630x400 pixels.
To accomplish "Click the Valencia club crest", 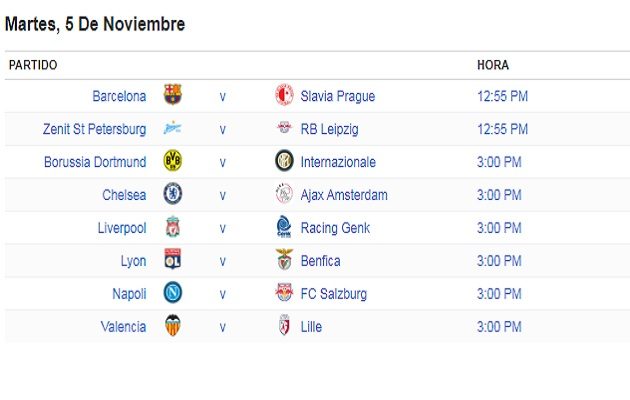I will [173, 327].
